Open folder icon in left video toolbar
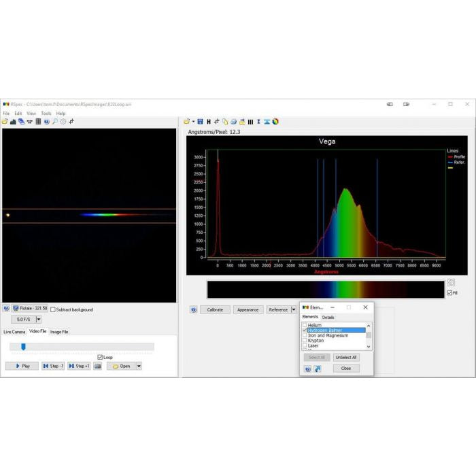 coord(5,122)
